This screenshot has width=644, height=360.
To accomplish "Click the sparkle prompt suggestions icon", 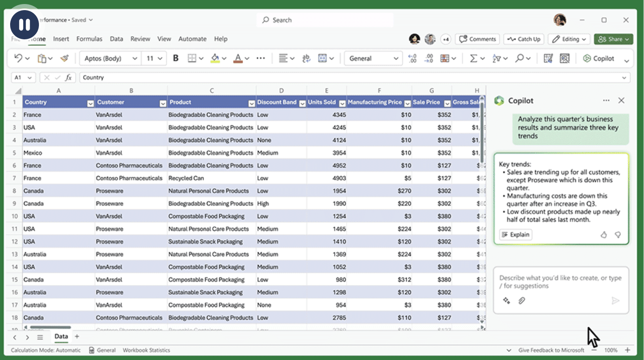I will [507, 300].
